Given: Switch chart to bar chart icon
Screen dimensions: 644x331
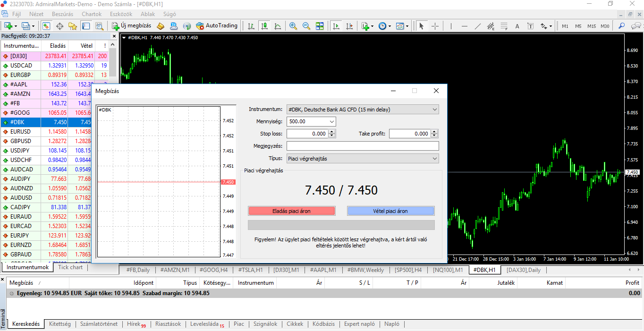Looking at the screenshot, I should coord(251,26).
